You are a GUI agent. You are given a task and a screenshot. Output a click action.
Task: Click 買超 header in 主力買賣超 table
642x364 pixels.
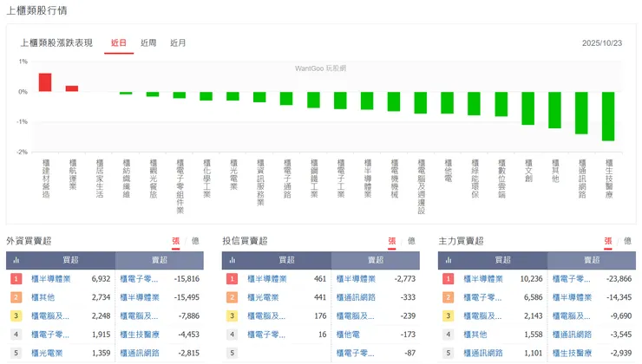pos(503,260)
